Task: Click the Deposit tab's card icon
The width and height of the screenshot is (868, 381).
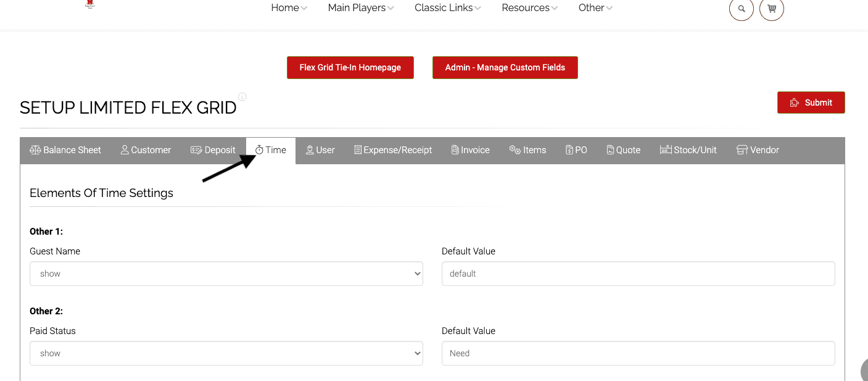Action: pos(196,150)
